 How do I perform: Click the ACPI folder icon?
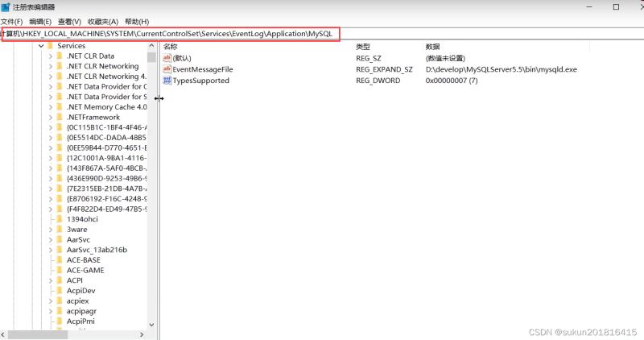pos(59,280)
